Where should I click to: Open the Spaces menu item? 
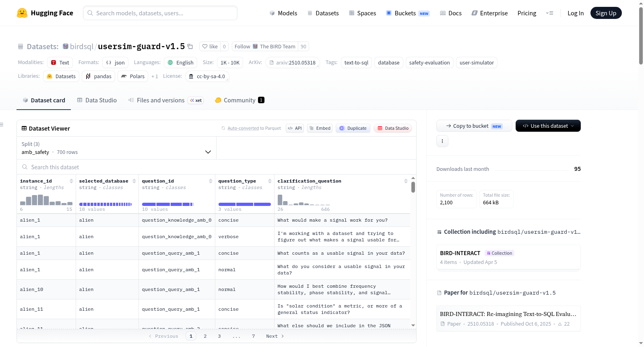pos(363,13)
